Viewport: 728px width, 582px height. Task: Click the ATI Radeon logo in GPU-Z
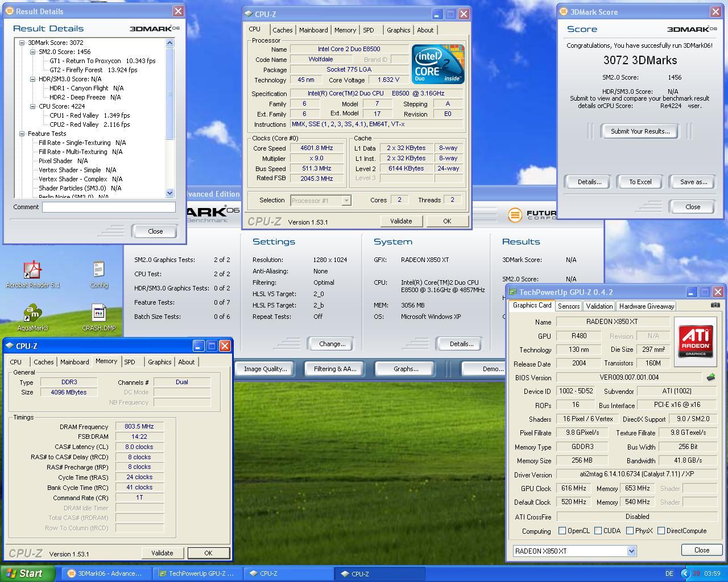(x=696, y=342)
